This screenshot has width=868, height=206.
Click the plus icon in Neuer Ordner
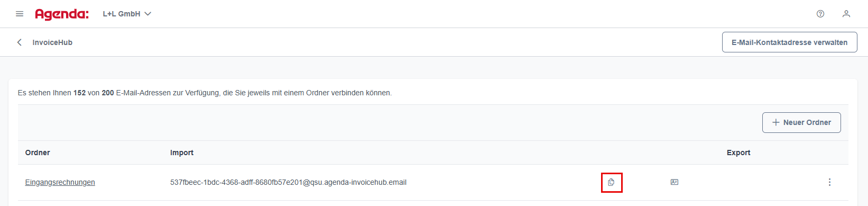click(x=776, y=122)
